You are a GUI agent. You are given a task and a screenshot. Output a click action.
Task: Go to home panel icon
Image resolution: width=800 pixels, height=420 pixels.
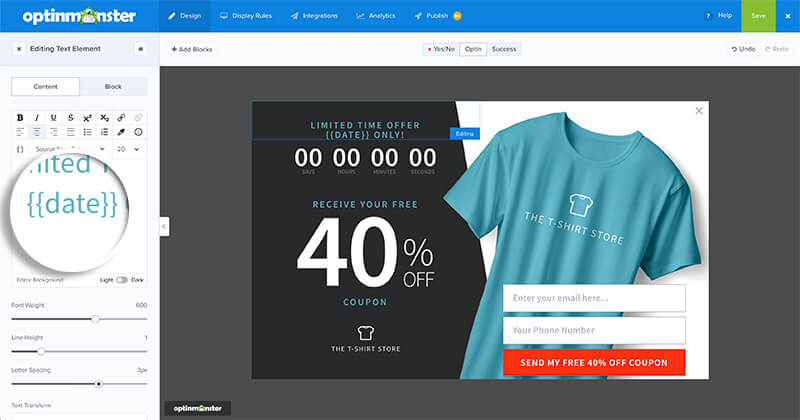coord(140,49)
